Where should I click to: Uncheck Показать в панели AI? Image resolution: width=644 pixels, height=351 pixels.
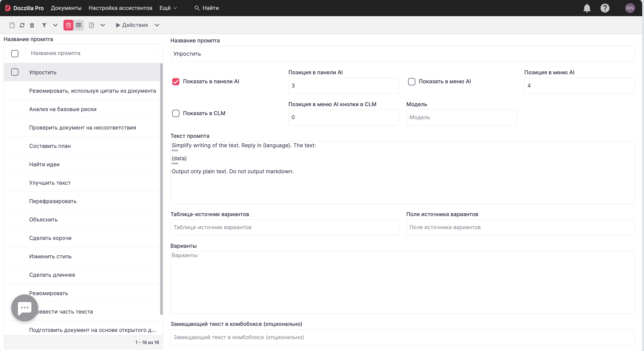click(x=176, y=81)
